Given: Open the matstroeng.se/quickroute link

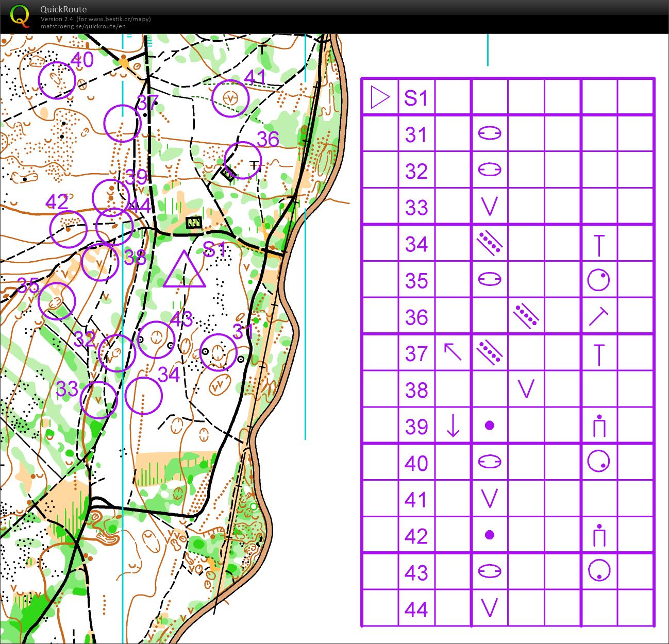Looking at the screenshot, I should click(83, 26).
